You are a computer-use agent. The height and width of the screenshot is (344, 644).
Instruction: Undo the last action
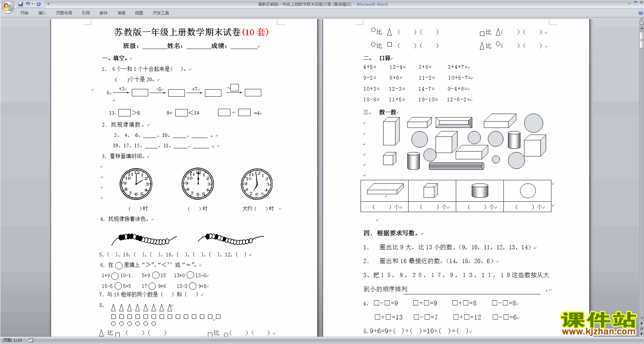pyautogui.click(x=28, y=4)
